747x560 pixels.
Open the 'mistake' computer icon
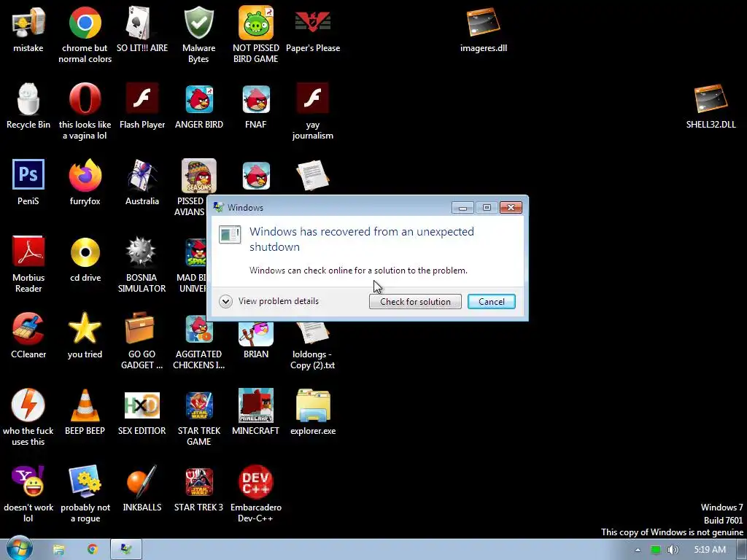[28, 23]
